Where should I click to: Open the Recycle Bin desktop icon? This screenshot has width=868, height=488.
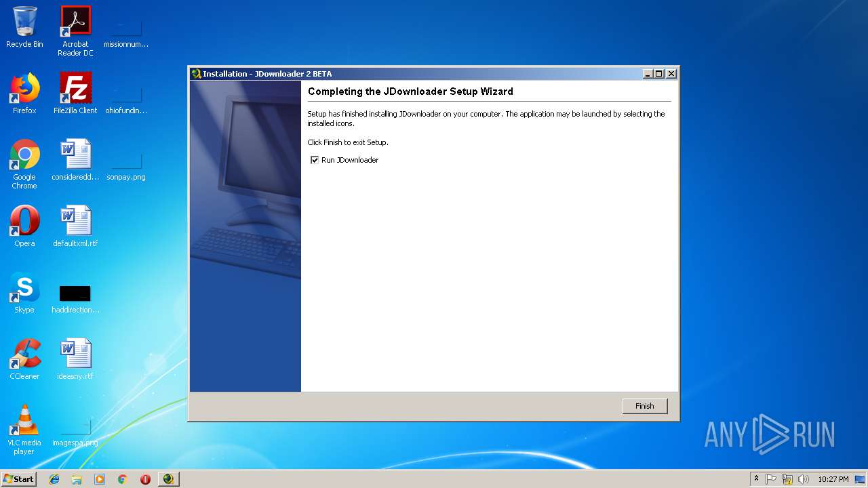point(24,27)
